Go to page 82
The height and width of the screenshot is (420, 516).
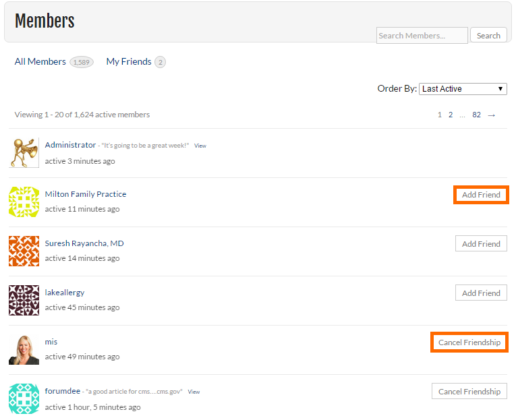(x=476, y=115)
